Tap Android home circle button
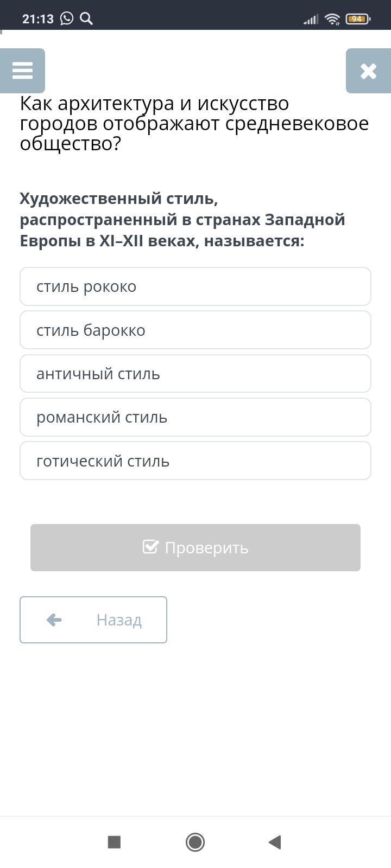The height and width of the screenshot is (868, 391). point(195,842)
